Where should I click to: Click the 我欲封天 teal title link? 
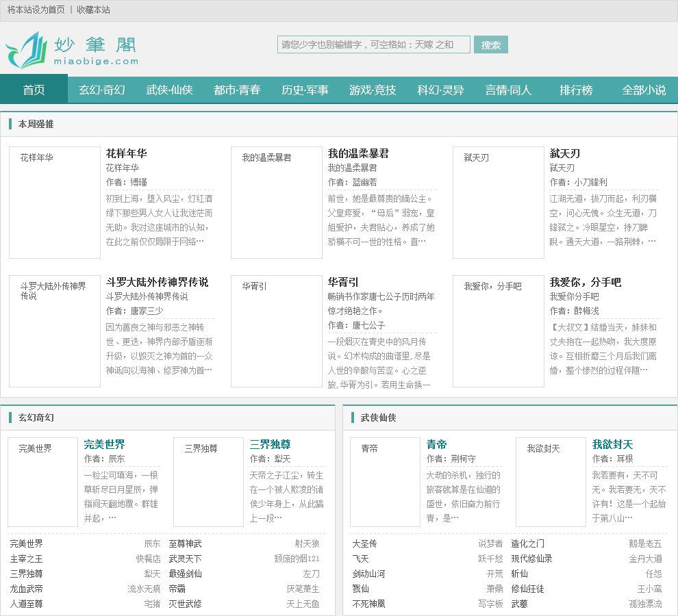point(612,444)
